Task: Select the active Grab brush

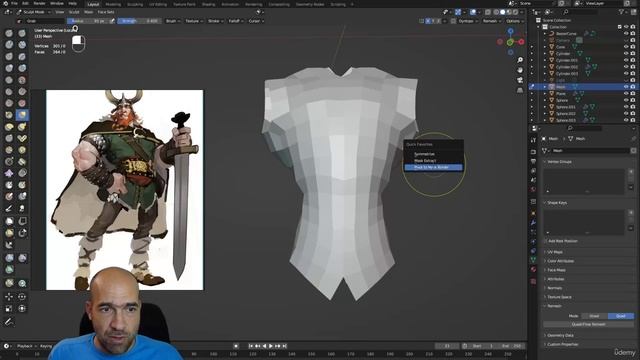Action: click(22, 115)
